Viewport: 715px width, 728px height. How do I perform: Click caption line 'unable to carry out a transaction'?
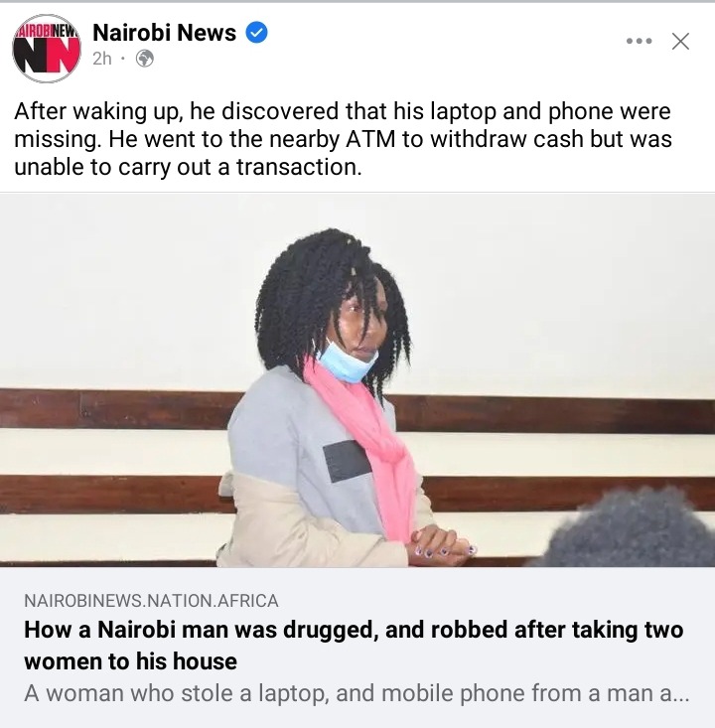pos(188,167)
